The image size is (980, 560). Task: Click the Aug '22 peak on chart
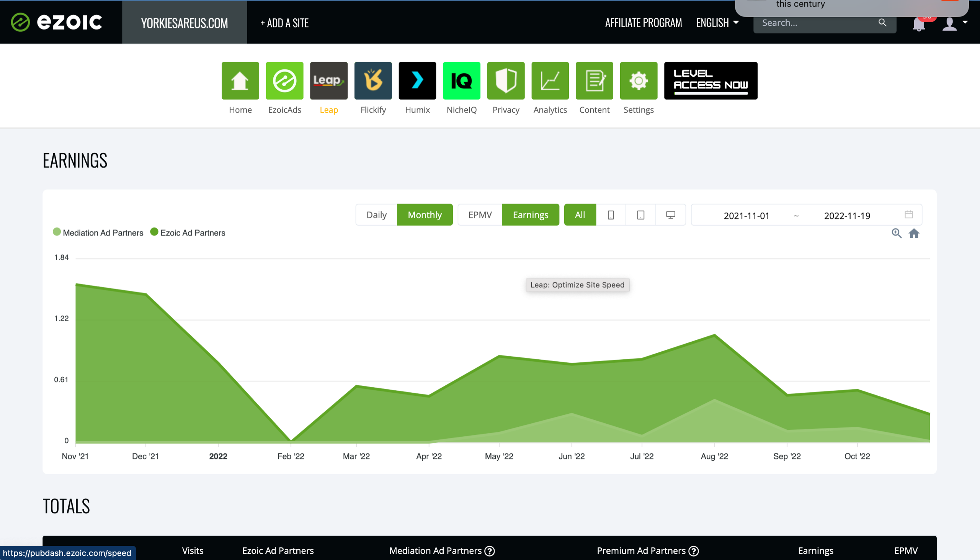point(714,335)
